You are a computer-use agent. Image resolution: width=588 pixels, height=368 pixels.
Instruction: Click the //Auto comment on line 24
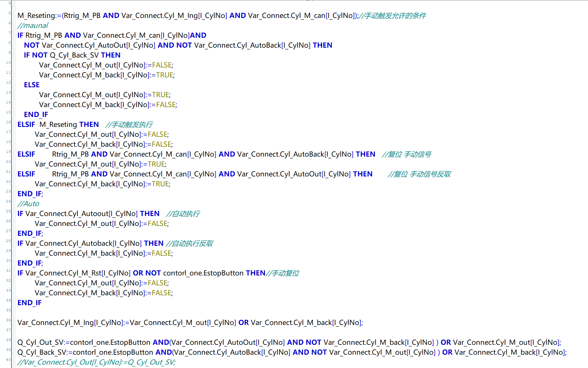[28, 204]
